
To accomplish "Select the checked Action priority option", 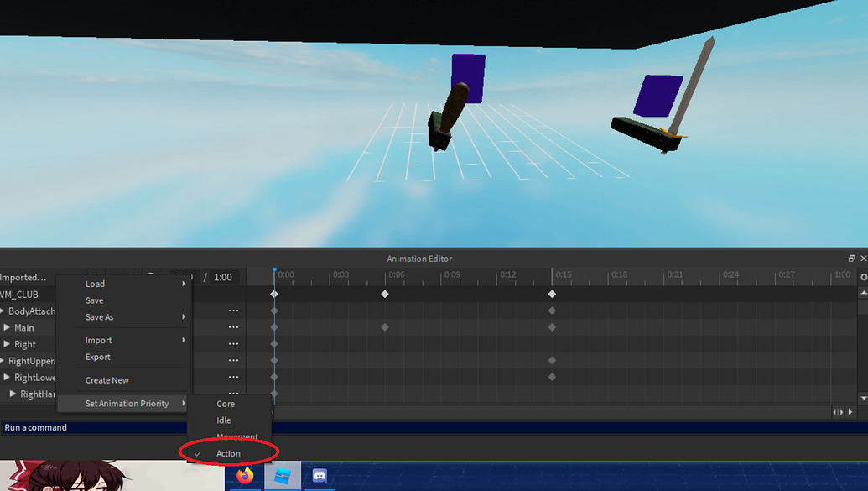I will 230,453.
